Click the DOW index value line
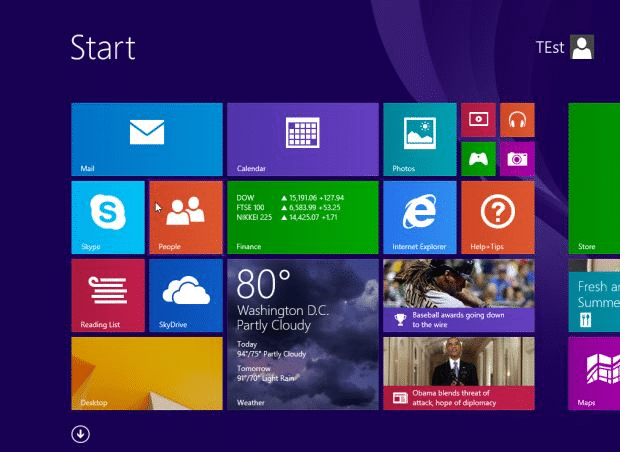The height and width of the screenshot is (452, 620). 290,198
